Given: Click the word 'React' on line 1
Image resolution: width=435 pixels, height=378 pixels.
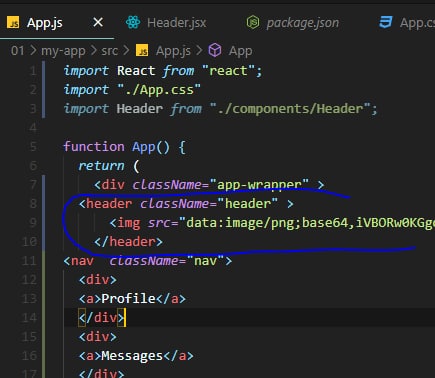Looking at the screenshot, I should point(136,71).
